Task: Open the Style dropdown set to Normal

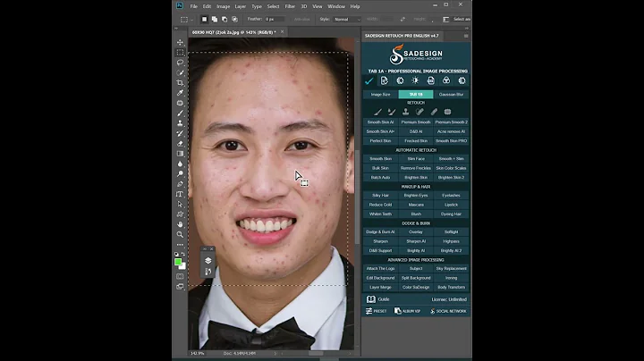Action: coord(347,20)
